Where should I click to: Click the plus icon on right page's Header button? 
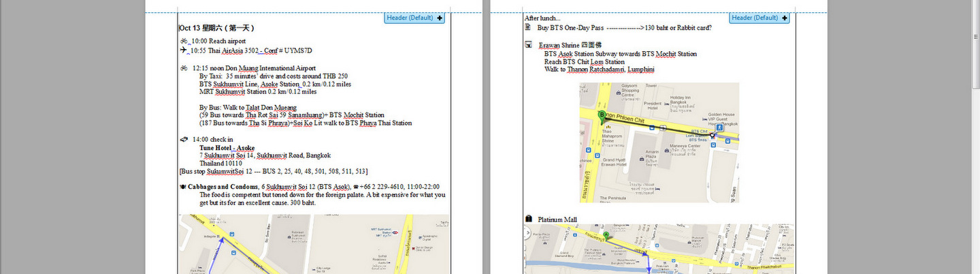coord(785,18)
